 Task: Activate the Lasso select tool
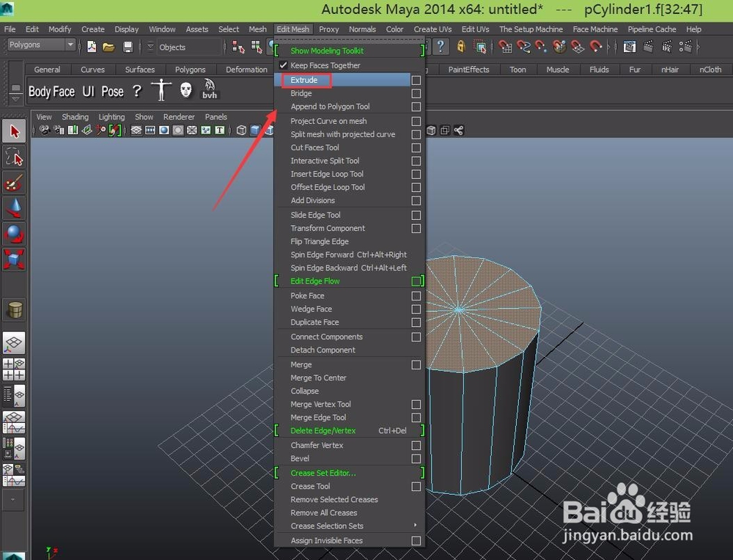(14, 157)
